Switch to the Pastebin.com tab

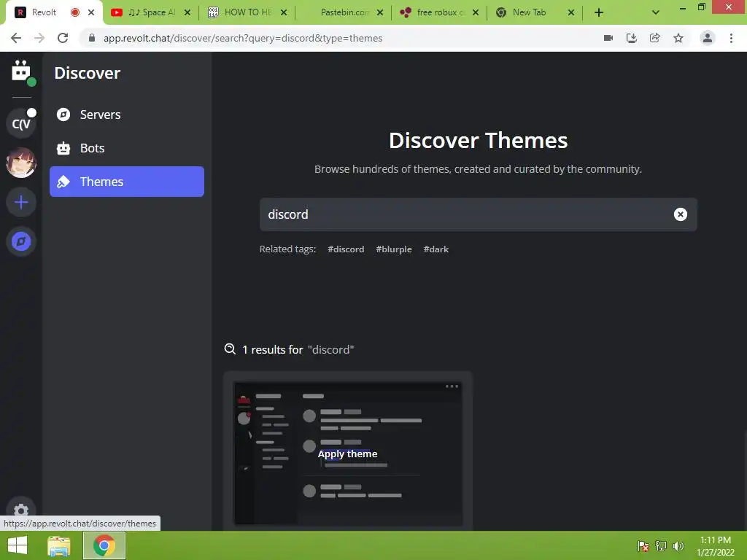coord(344,12)
